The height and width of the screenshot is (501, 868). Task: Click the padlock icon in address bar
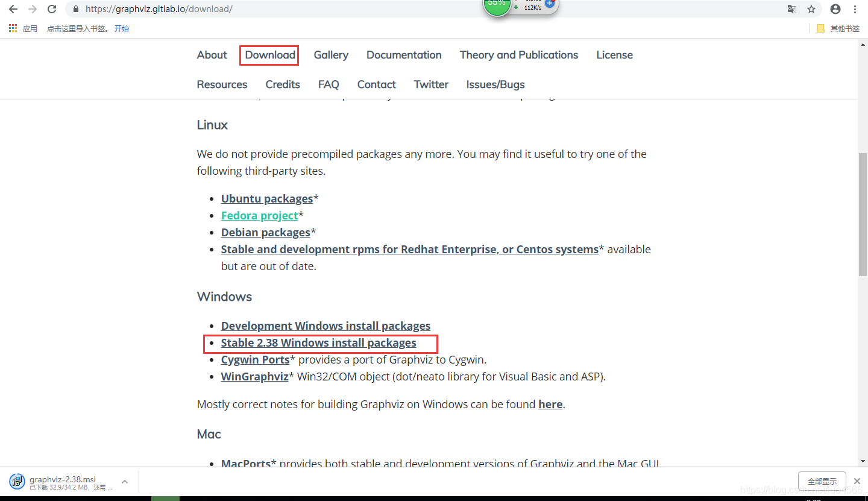(x=75, y=9)
